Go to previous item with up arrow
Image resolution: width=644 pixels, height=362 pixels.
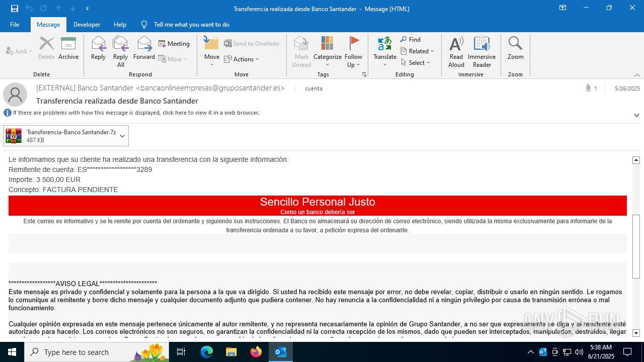(58, 9)
